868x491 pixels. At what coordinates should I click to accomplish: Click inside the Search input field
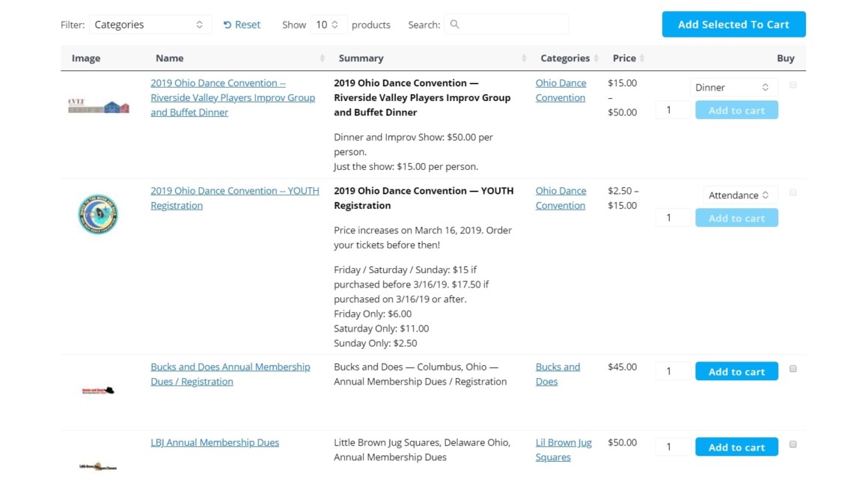tap(509, 24)
